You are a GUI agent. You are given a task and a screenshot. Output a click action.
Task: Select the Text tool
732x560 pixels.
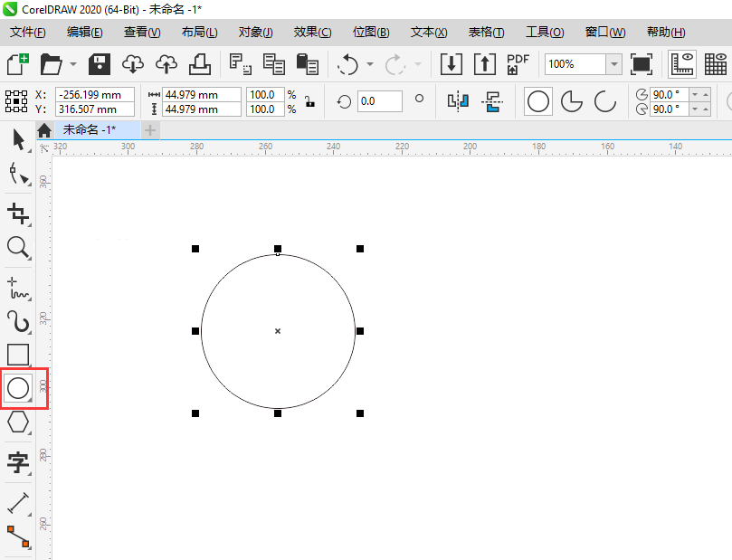[18, 463]
